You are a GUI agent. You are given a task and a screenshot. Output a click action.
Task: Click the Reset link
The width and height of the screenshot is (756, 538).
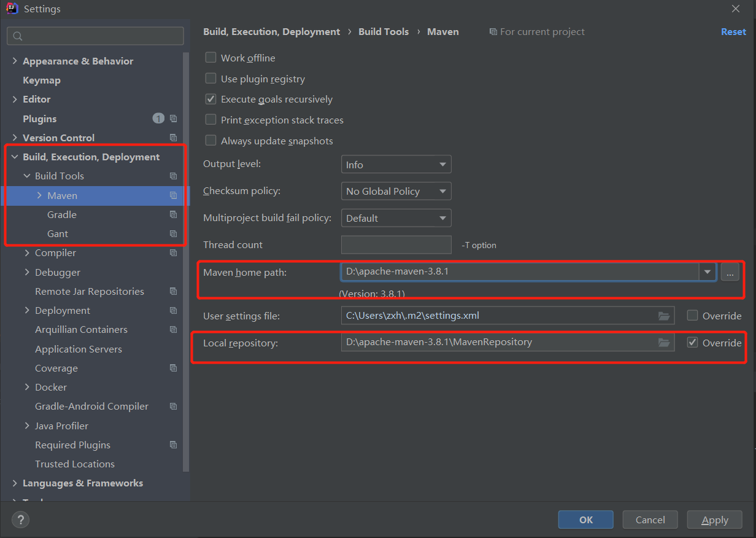pos(733,31)
